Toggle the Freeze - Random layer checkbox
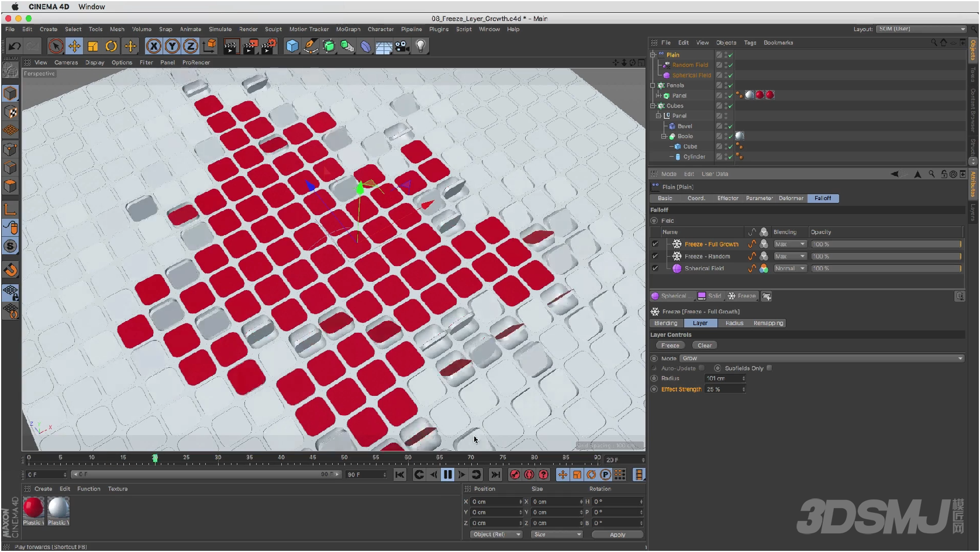This screenshot has width=980, height=552. 655,256
